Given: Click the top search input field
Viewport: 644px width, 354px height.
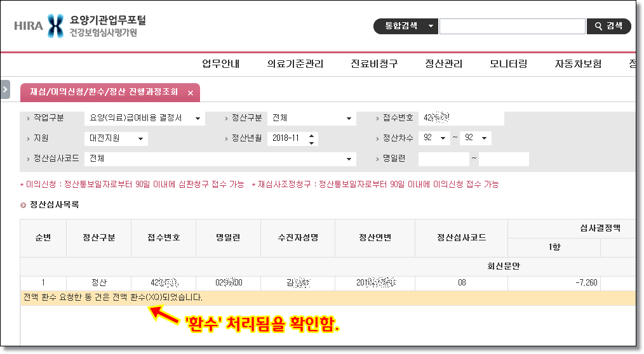Looking at the screenshot, I should click(512, 26).
